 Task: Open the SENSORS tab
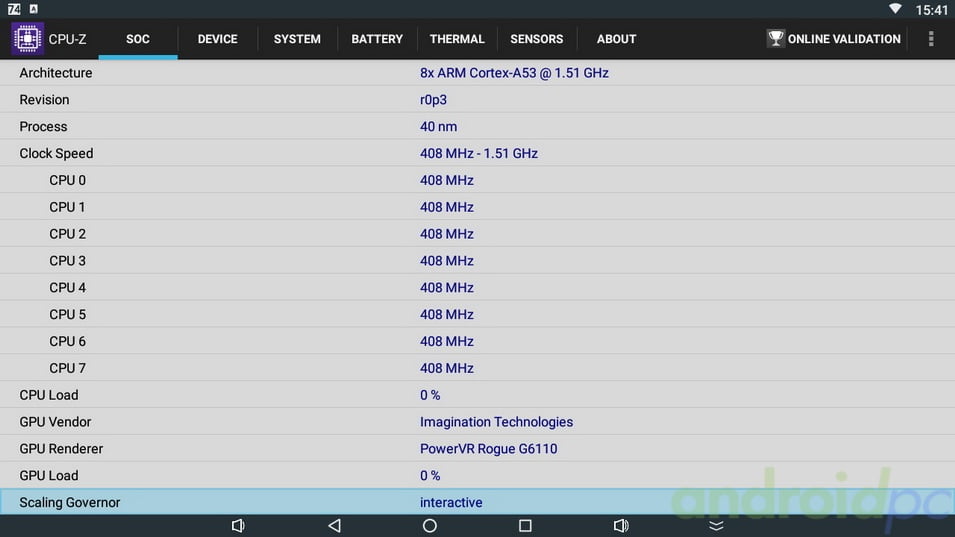click(x=537, y=39)
